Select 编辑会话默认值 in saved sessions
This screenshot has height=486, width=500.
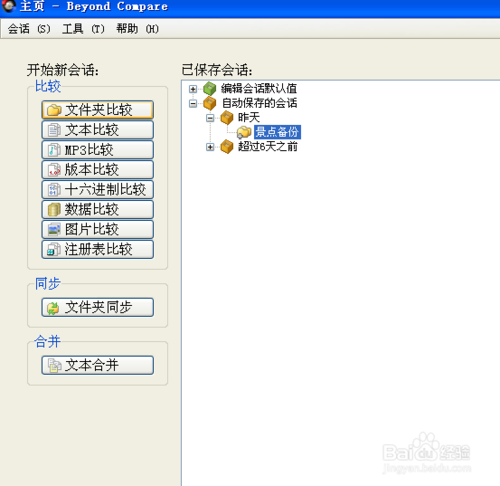tap(259, 89)
